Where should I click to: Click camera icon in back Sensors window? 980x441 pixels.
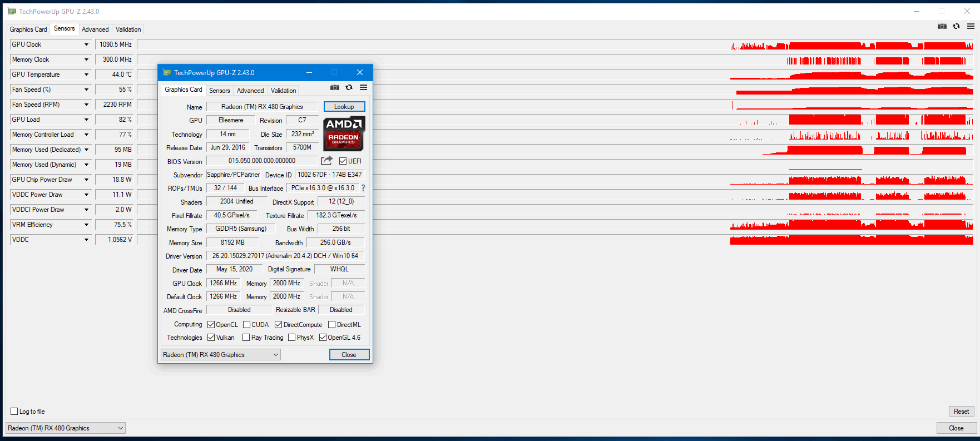click(942, 26)
